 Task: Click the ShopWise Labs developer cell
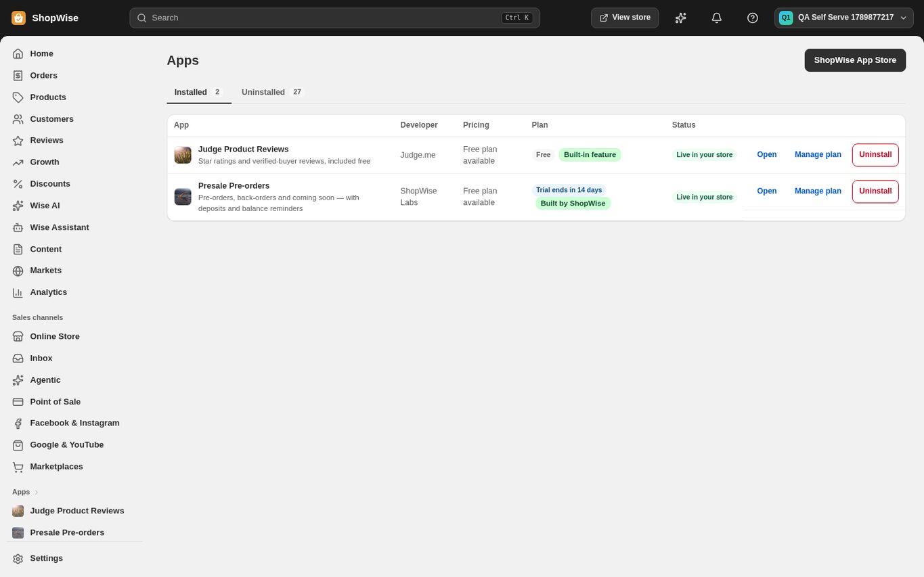pos(418,197)
